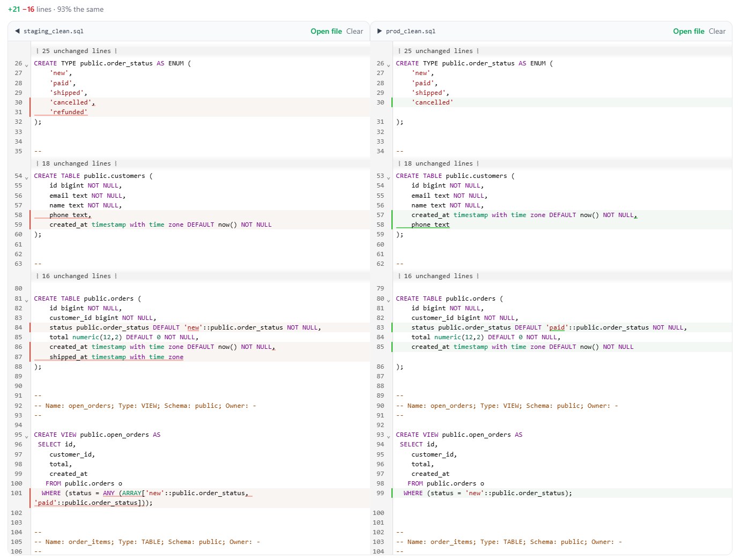The width and height of the screenshot is (740, 560).
Task: Click the '+21 −16 lines' diff summary
Action: [29, 9]
